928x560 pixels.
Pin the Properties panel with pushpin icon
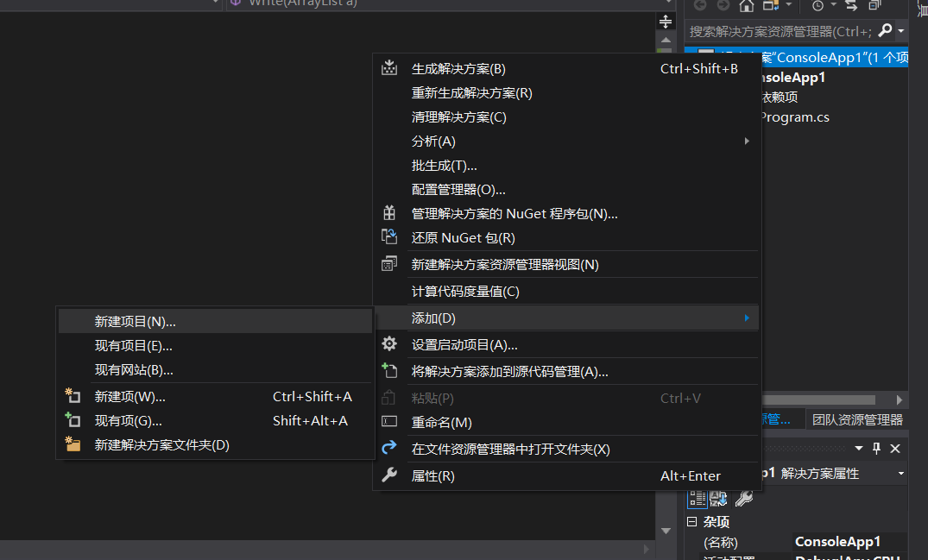(x=876, y=448)
